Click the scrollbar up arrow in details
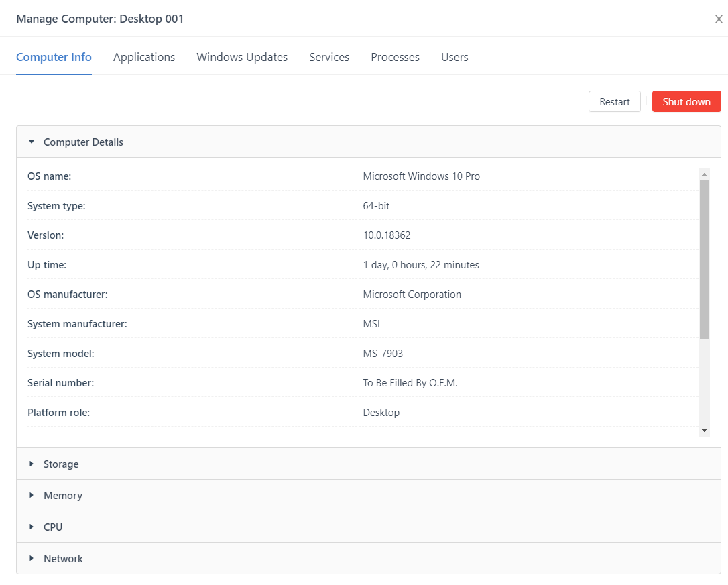This screenshot has width=728, height=585. click(x=704, y=174)
